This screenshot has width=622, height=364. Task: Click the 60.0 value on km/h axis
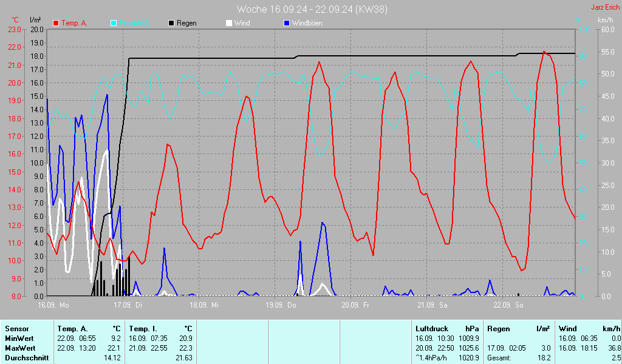point(607,29)
